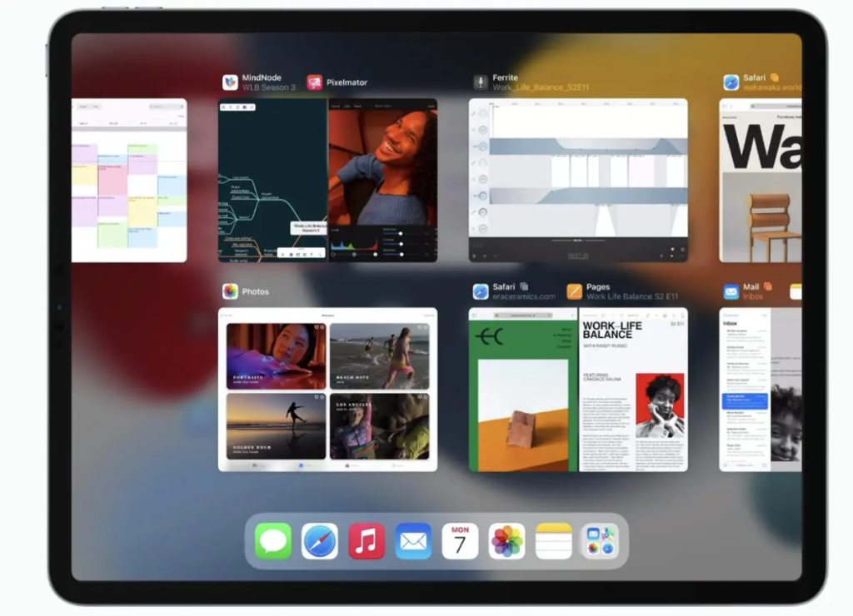853x616 pixels.
Task: Open the Music app in dock
Action: (x=367, y=541)
